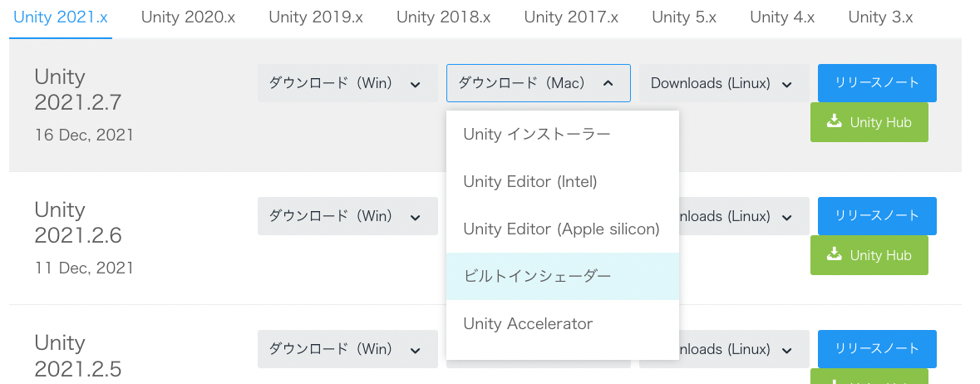Viewport: 980px width, 384px height.
Task: Click the Unity 2021.2.7 version title
Action: (78, 90)
